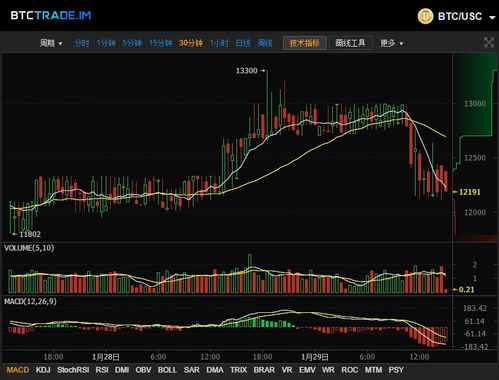Select the BOLL indicator

(x=167, y=370)
